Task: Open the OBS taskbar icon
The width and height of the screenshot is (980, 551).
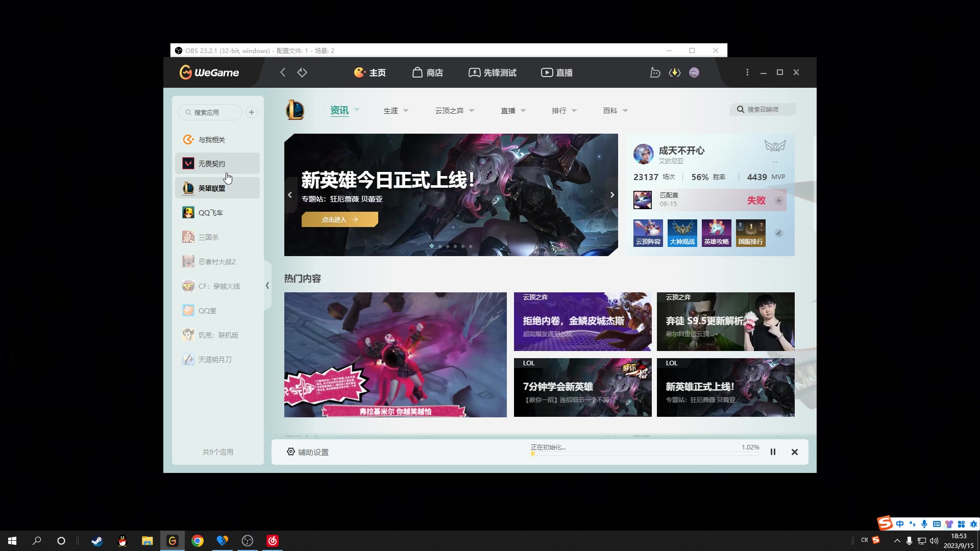Action: 248,541
